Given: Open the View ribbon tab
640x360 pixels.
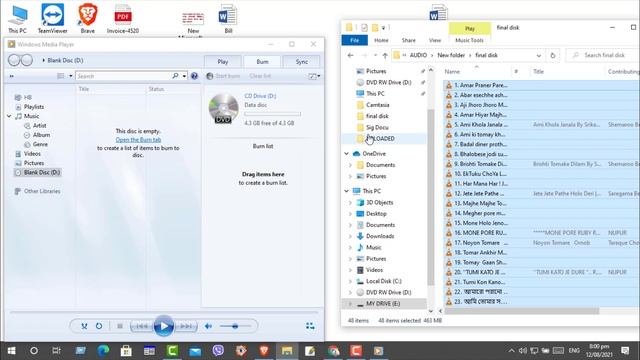Looking at the screenshot, I should [435, 40].
